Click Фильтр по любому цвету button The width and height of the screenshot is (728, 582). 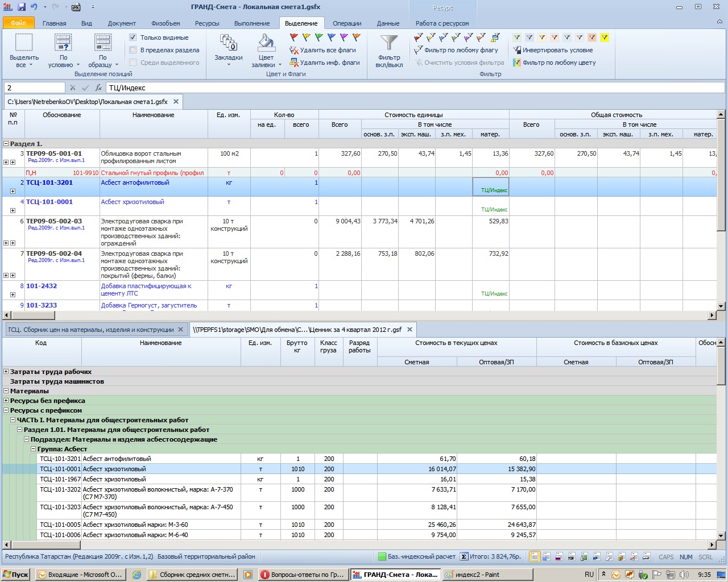point(555,63)
